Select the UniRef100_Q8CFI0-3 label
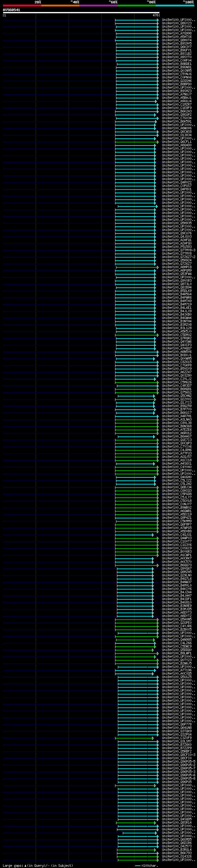 coord(179,755)
